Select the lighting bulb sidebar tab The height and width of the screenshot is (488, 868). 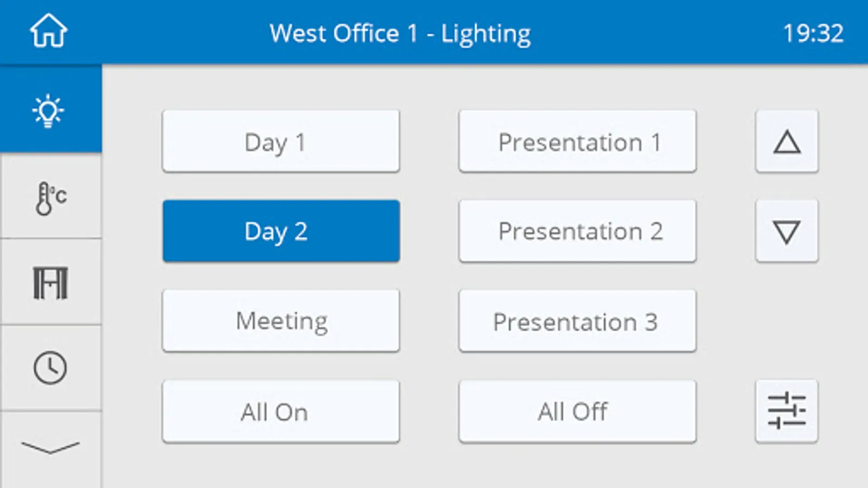tap(49, 110)
